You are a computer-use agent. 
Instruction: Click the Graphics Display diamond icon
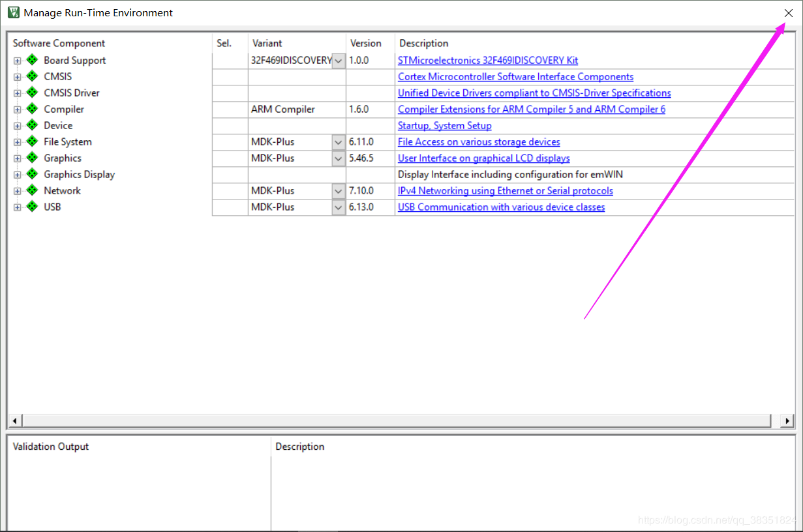point(32,174)
